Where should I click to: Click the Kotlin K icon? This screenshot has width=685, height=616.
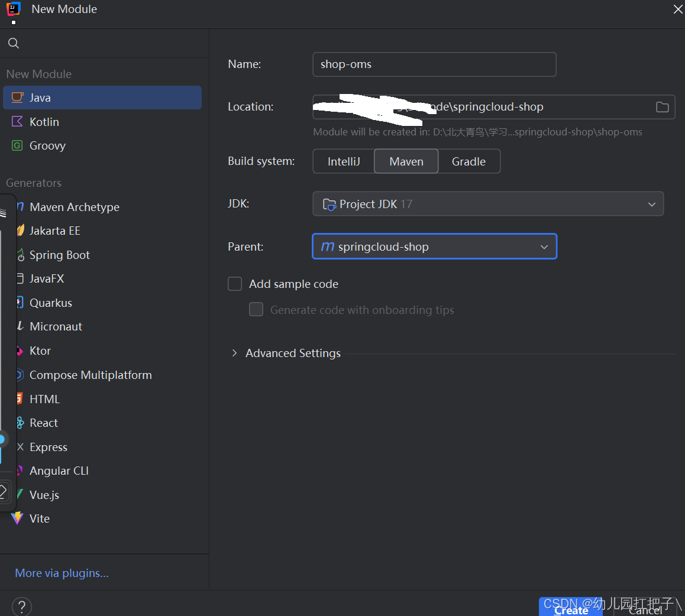(17, 121)
